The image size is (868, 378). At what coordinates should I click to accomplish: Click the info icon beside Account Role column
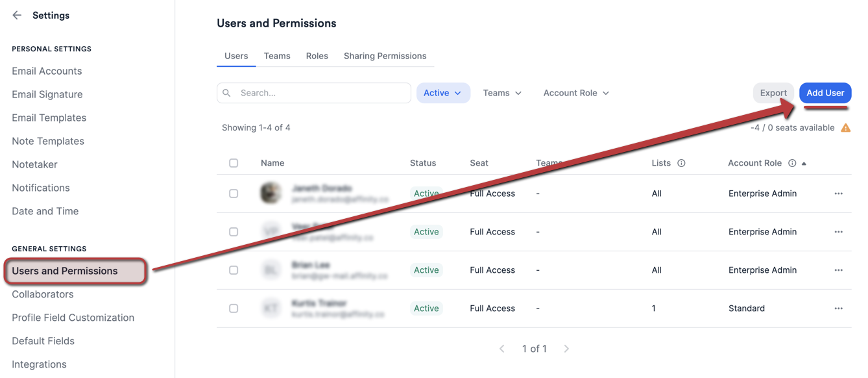(792, 162)
